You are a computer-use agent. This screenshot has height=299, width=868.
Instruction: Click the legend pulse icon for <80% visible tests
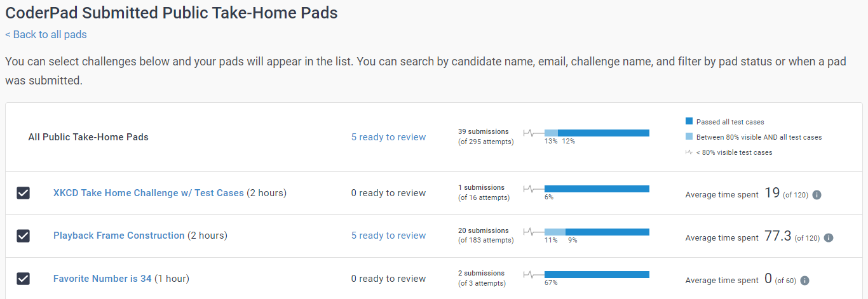pyautogui.click(x=689, y=152)
